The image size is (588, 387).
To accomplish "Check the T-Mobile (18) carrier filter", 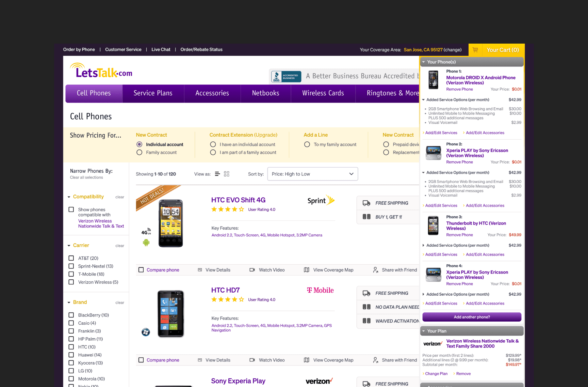I will [x=71, y=274].
